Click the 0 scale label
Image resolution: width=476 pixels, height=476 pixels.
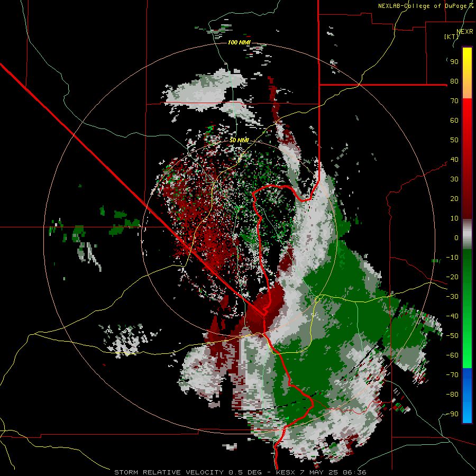(456, 238)
